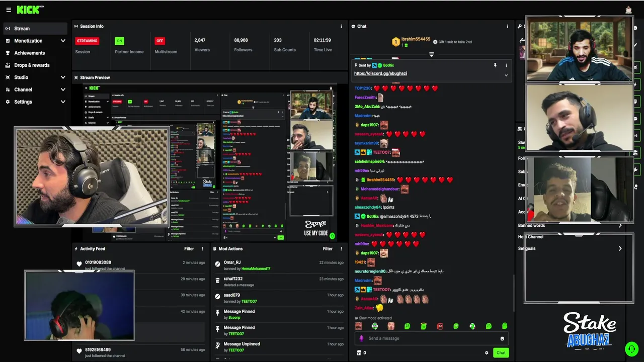644x362 pixels.
Task: Open the emoji picker in the message box
Action: (502, 338)
